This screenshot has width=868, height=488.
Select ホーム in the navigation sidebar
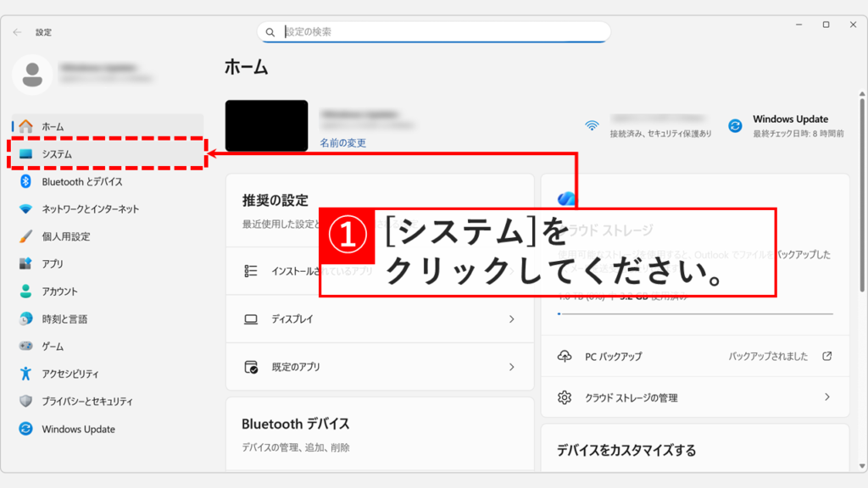[27, 125]
